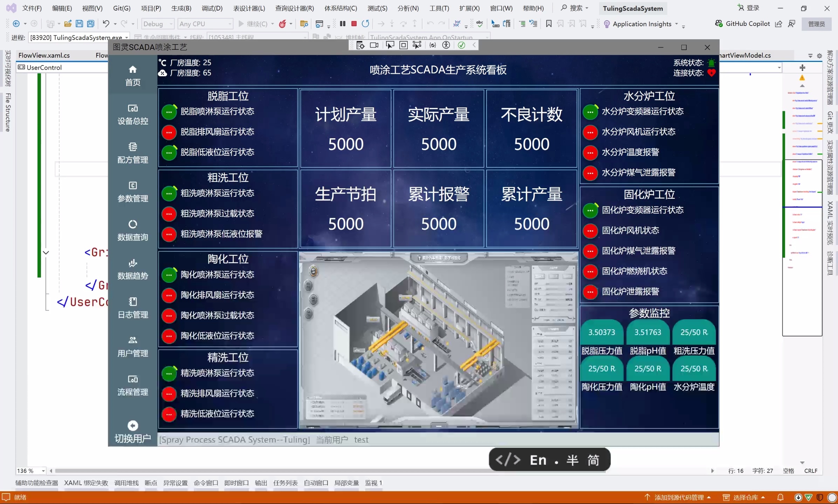The height and width of the screenshot is (504, 838).
Task: Stop debugging with the red square icon
Action: [x=354, y=24]
